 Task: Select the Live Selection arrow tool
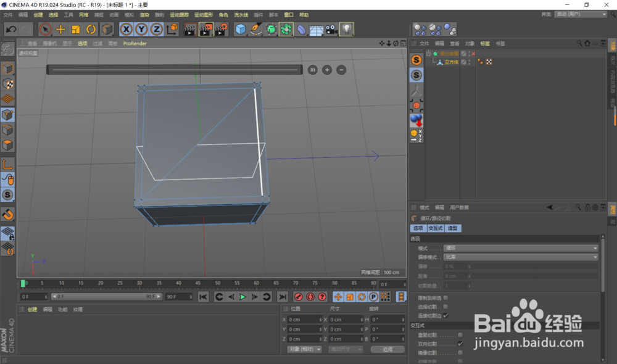point(45,29)
